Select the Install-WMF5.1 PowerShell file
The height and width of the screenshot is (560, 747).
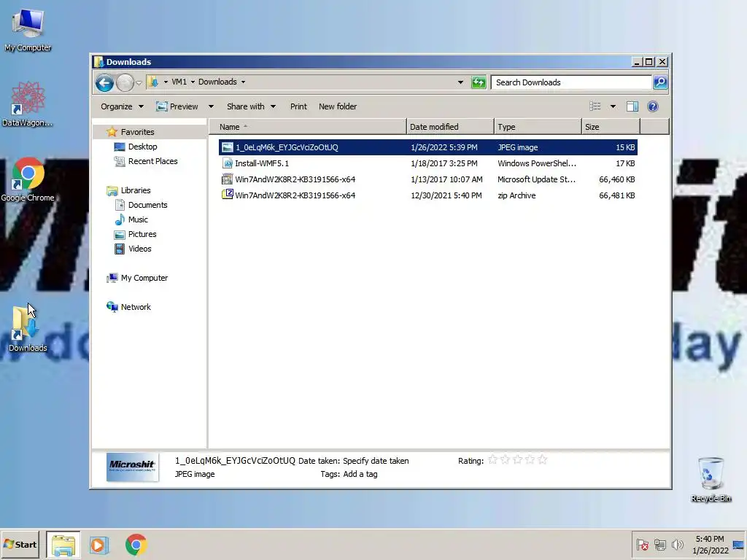[x=427, y=163]
